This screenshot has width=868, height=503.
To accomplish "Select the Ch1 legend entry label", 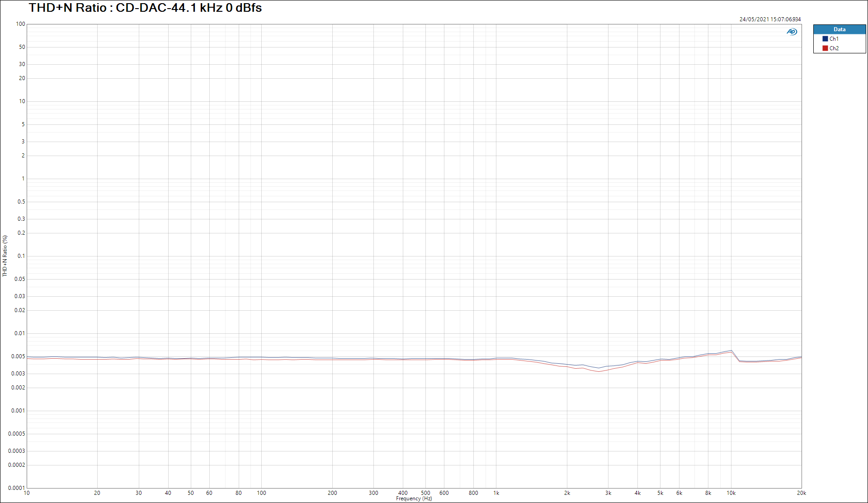I will [x=834, y=39].
